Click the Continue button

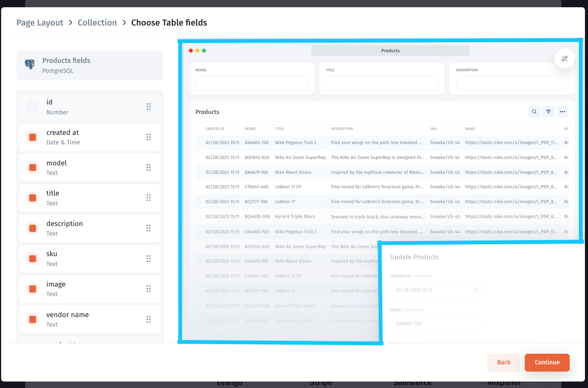pos(547,362)
